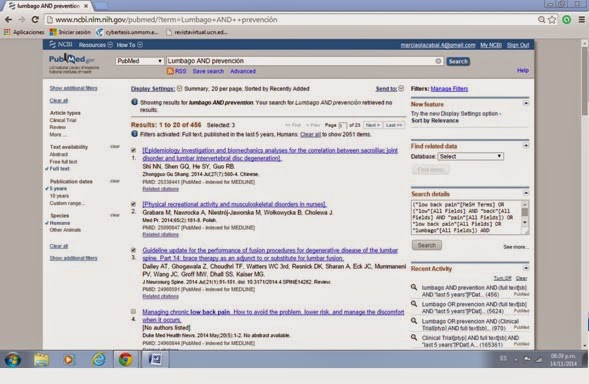
Task: Click the RSS feed icon
Action: [170, 71]
